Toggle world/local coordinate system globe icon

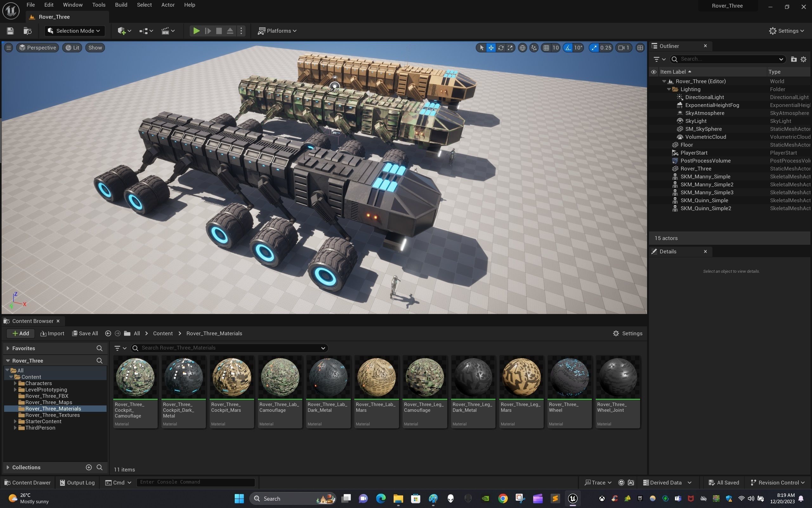click(522, 48)
